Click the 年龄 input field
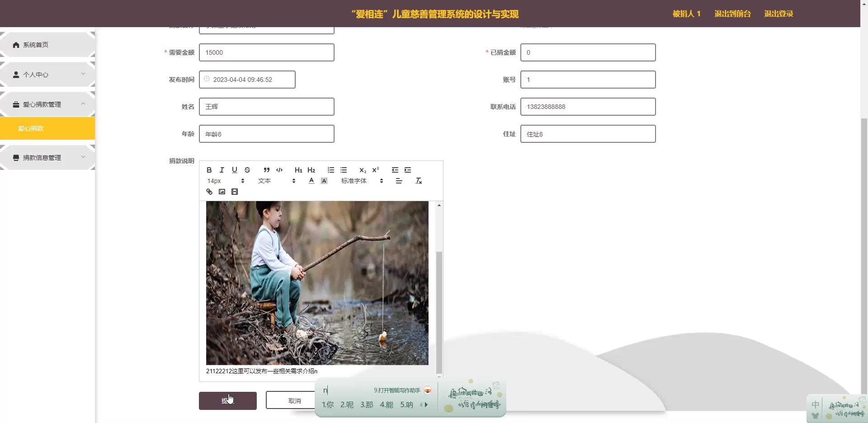868x423 pixels. click(x=267, y=134)
